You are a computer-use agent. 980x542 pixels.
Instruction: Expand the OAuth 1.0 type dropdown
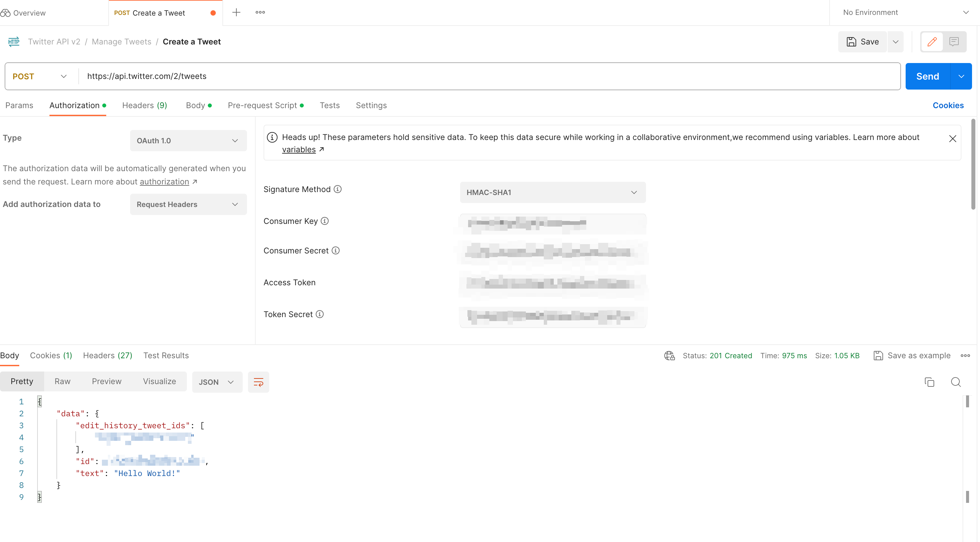188,141
